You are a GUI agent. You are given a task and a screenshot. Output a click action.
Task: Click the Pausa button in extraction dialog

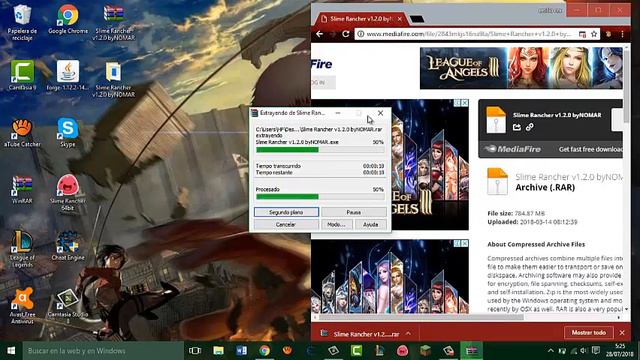pyautogui.click(x=353, y=212)
